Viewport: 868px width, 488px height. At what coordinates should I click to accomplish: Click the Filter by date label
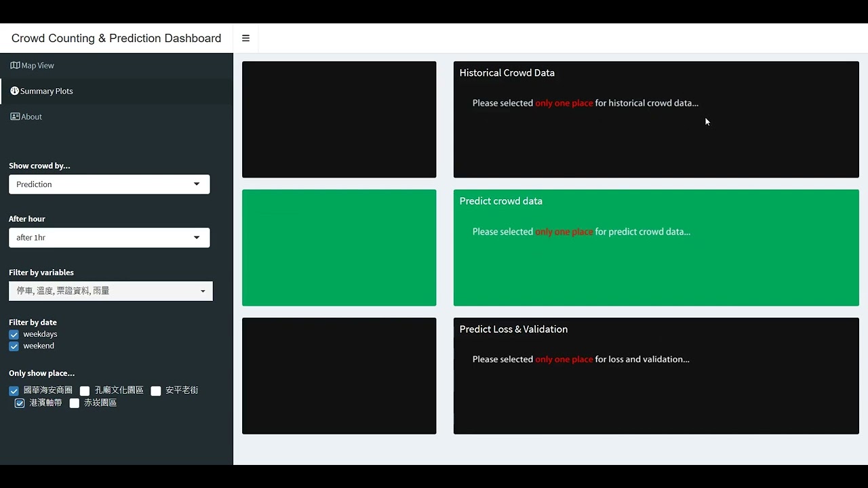click(33, 323)
